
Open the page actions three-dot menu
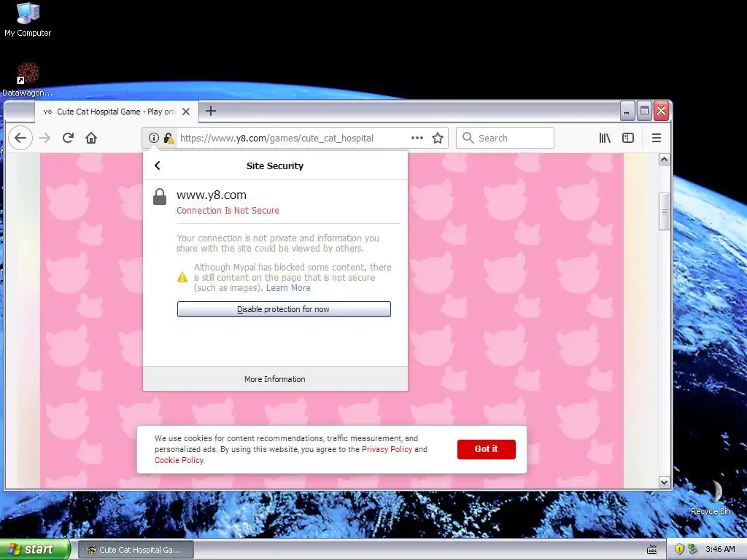point(417,138)
